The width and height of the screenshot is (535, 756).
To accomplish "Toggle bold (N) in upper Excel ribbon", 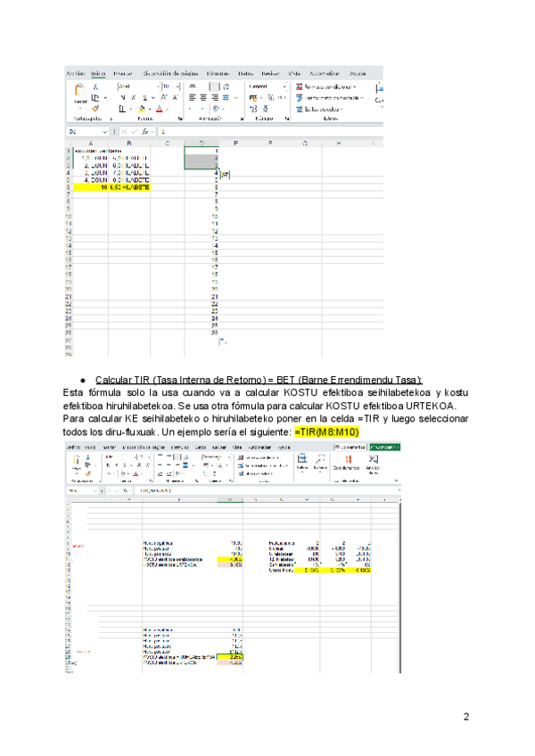I will 122,98.
